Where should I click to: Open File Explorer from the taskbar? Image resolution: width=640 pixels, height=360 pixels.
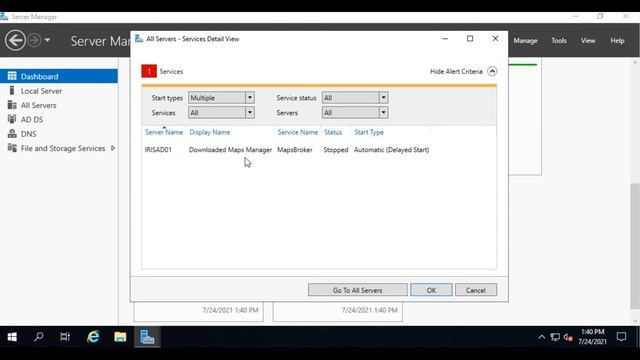pos(120,337)
